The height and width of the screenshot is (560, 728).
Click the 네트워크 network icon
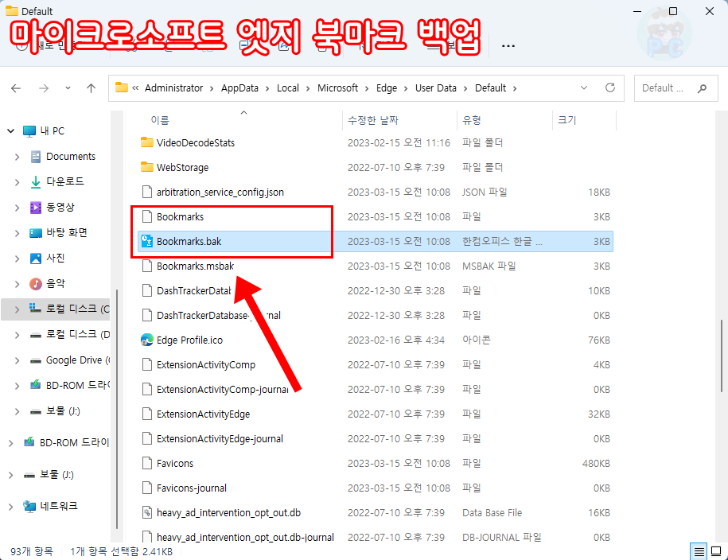pos(29,506)
